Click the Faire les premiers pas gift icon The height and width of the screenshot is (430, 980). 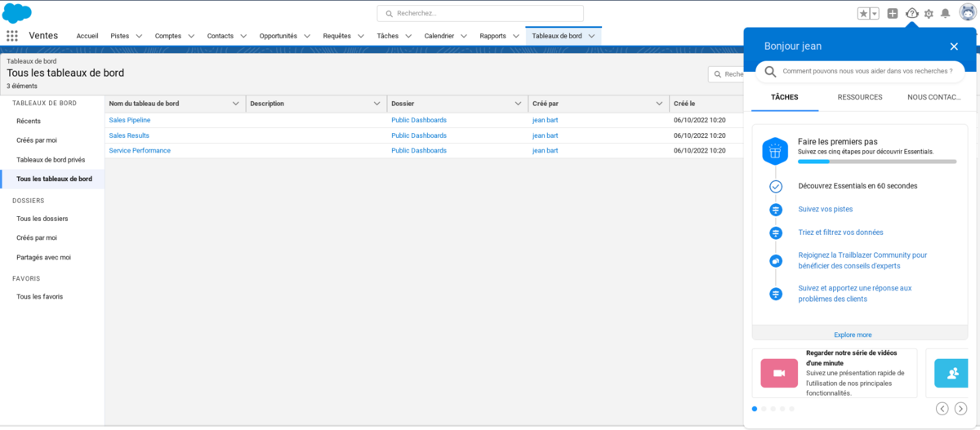775,151
